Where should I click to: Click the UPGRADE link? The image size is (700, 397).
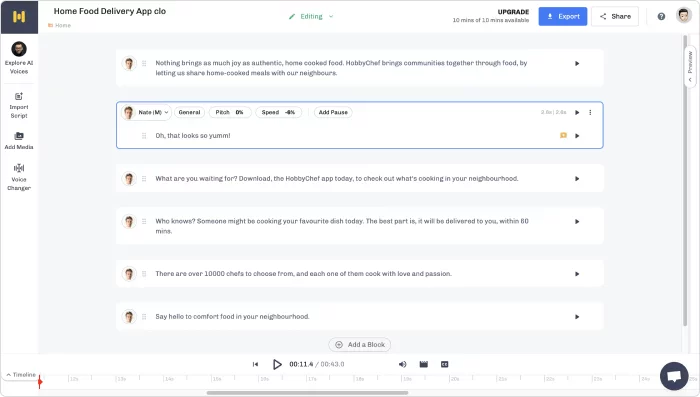[x=513, y=12]
